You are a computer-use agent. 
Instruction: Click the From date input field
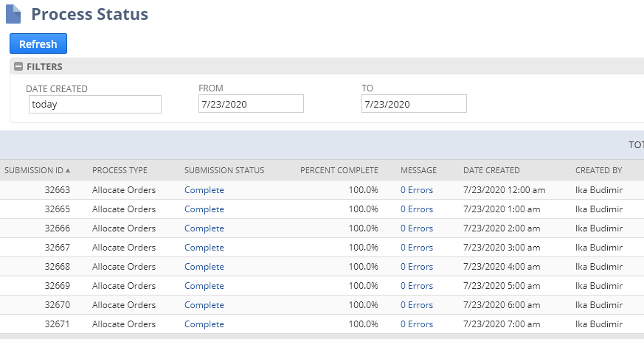click(x=251, y=104)
